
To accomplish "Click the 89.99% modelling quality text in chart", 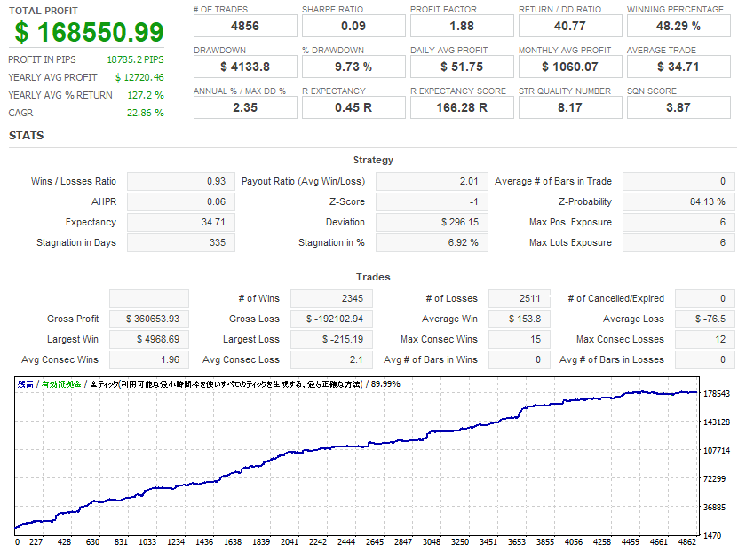I will (385, 384).
